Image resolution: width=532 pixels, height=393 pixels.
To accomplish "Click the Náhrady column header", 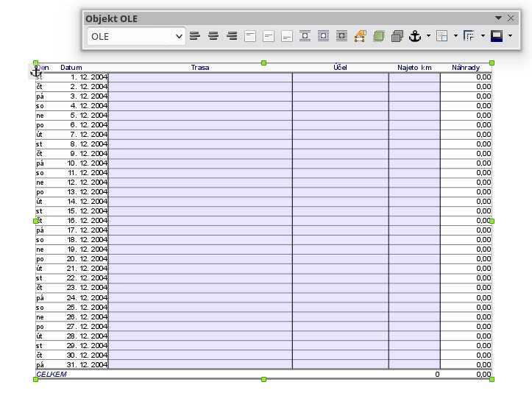I will tap(466, 68).
